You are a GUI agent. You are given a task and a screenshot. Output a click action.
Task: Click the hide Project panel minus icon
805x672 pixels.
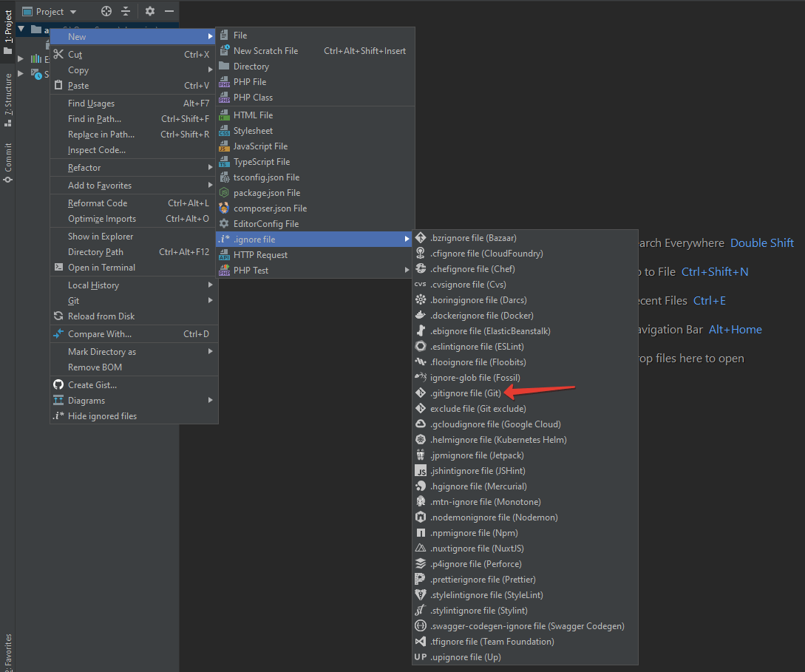tap(169, 11)
